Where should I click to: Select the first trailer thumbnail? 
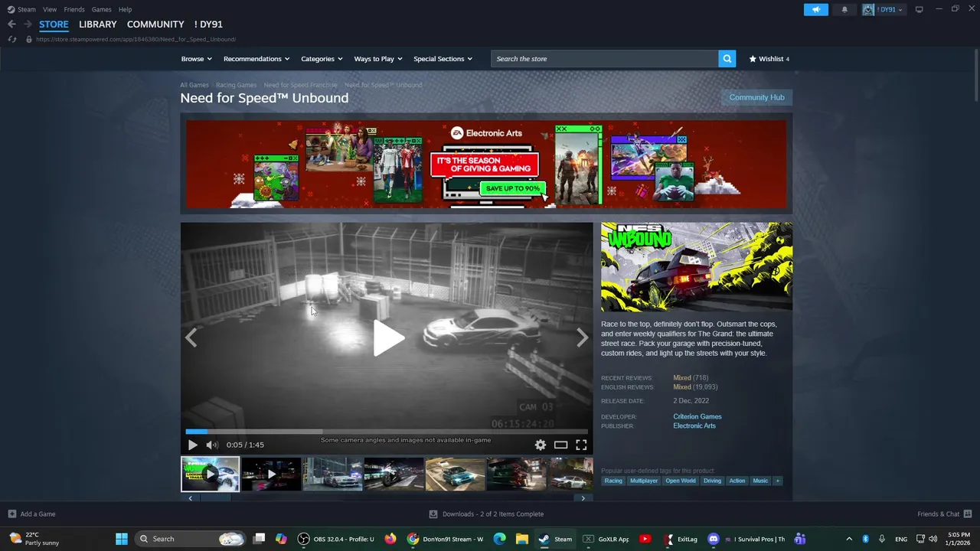pos(210,474)
